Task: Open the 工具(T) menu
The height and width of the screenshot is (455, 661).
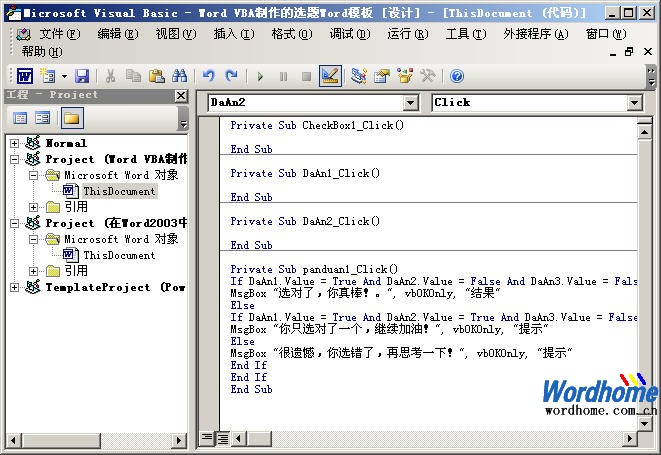Action: pyautogui.click(x=466, y=34)
